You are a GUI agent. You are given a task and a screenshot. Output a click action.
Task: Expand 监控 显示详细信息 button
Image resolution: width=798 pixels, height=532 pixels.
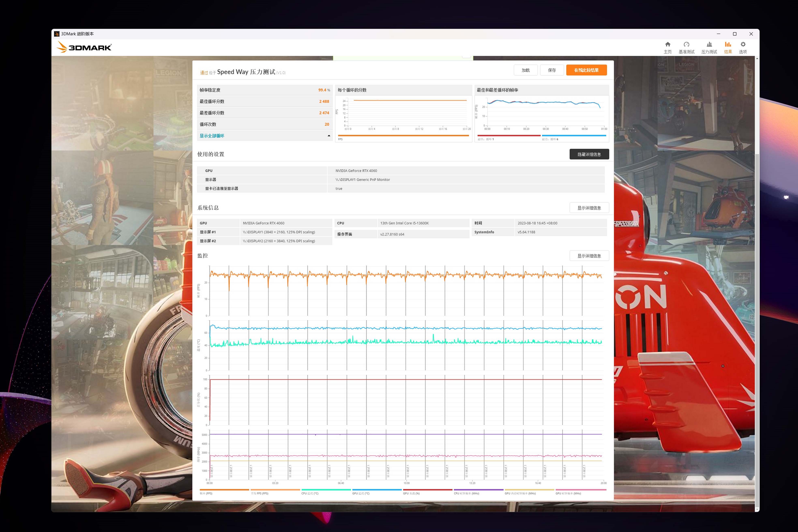coord(589,256)
